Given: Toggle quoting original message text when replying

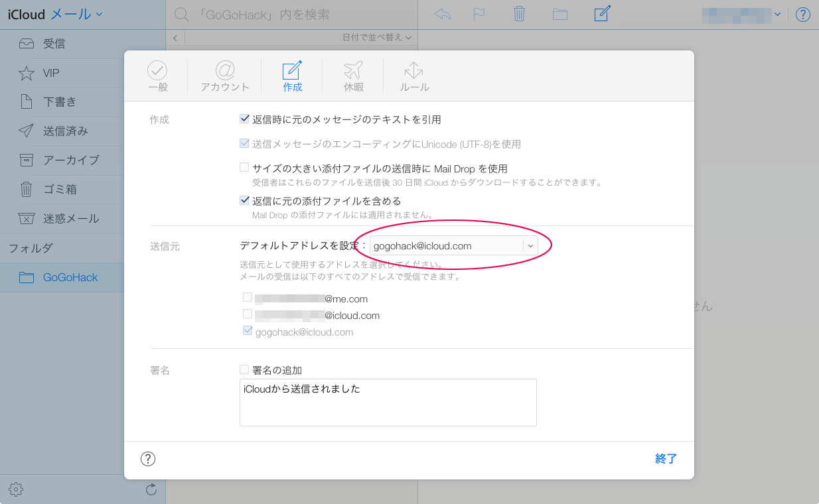Looking at the screenshot, I should click(x=244, y=119).
